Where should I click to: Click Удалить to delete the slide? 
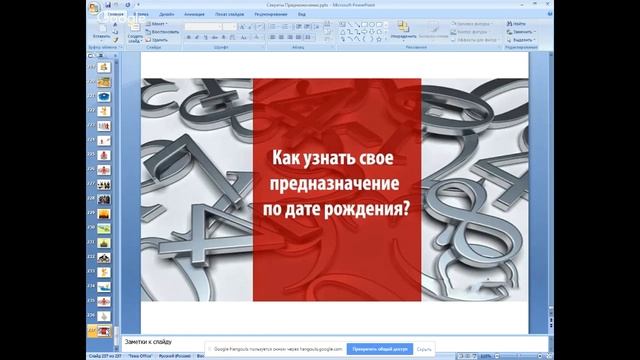pos(157,40)
